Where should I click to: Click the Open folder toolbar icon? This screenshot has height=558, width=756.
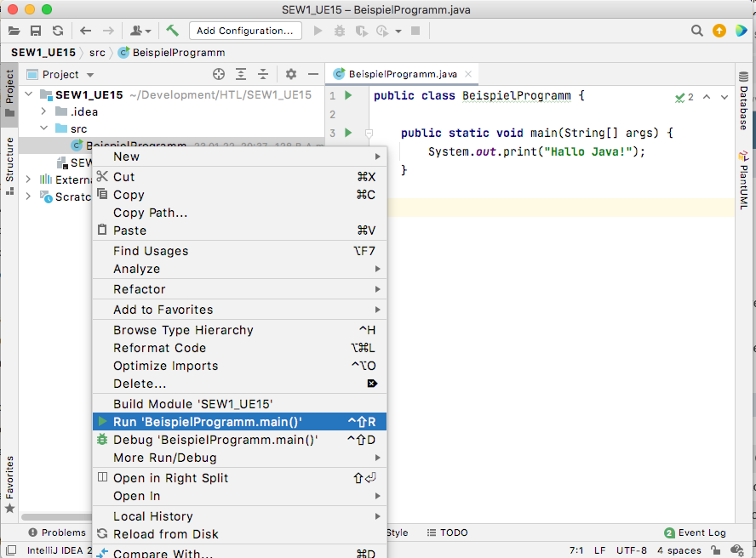click(14, 31)
